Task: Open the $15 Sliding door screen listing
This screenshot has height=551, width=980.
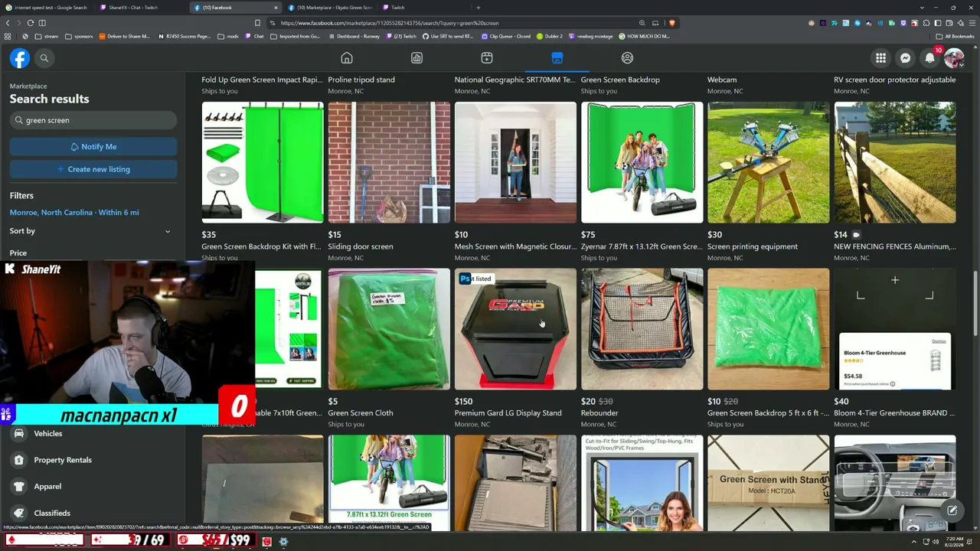Action: coord(389,181)
